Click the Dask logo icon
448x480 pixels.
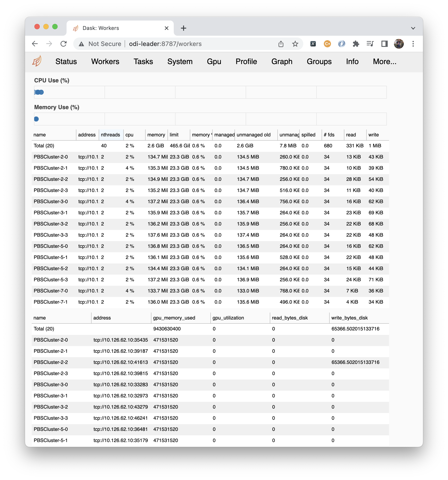37,61
